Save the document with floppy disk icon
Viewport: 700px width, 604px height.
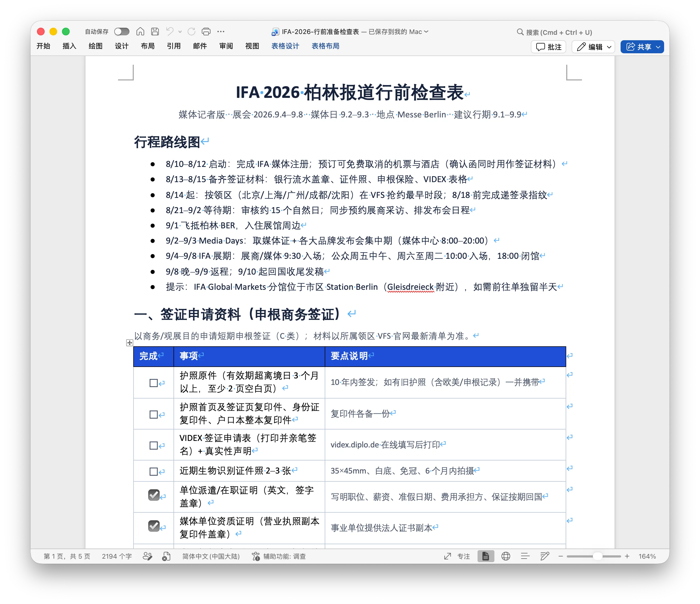[155, 32]
